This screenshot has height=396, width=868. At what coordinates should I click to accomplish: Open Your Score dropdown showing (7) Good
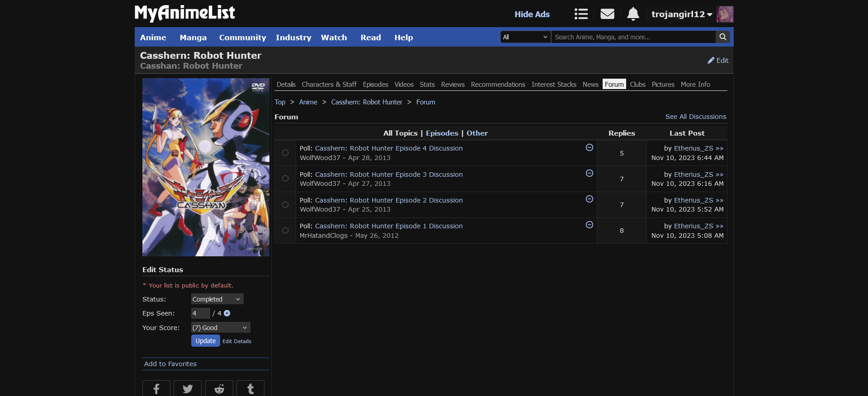pos(220,328)
